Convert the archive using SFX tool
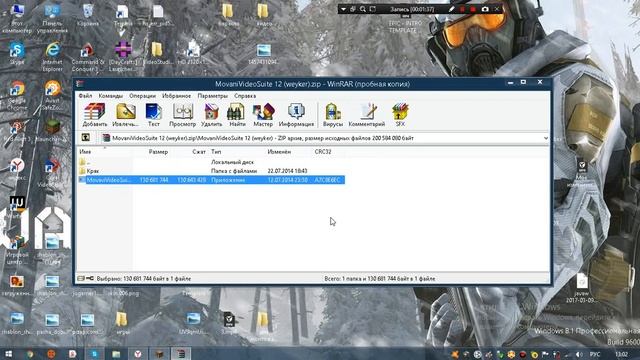The width and height of the screenshot is (640, 360). pyautogui.click(x=400, y=115)
